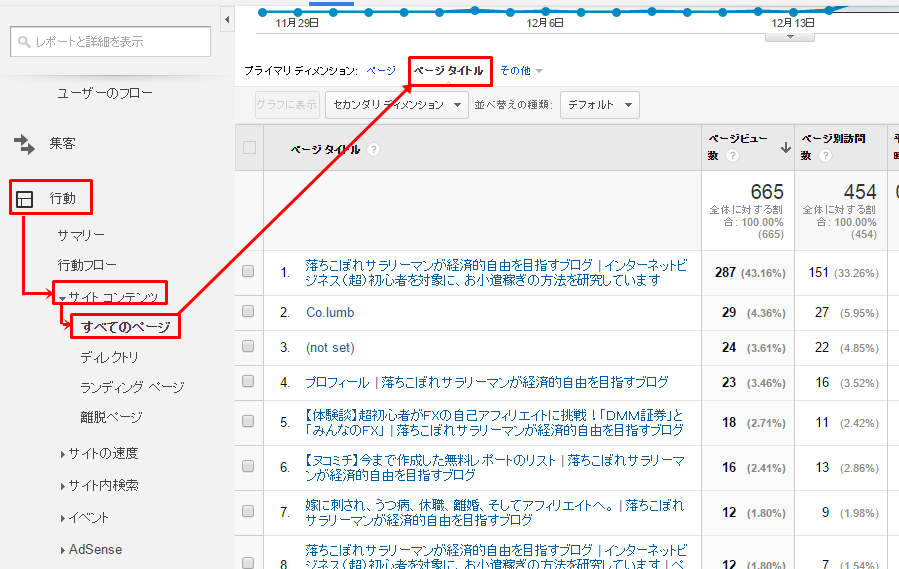This screenshot has width=899, height=569.
Task: Click the 集客 acquisition arrows icon
Action: [24, 144]
